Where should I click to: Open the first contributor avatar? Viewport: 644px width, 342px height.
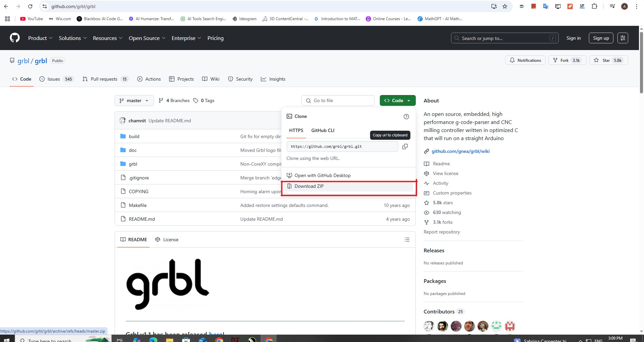(x=429, y=326)
